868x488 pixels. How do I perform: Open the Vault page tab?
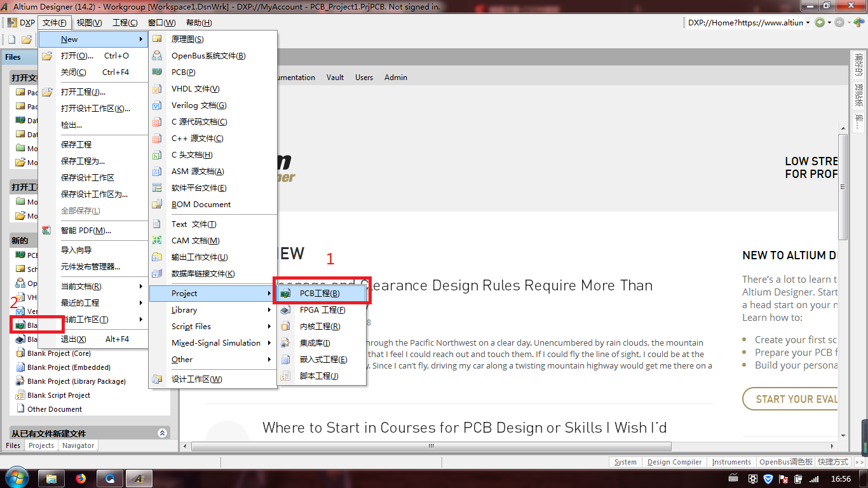coord(335,78)
